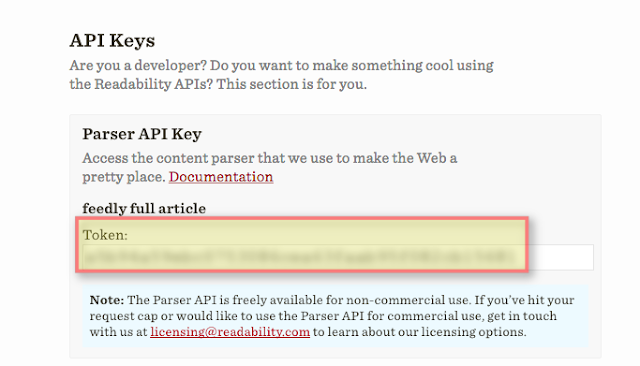Click the 'Access the content parser' description text
This screenshot has height=366, width=640.
pos(269,167)
